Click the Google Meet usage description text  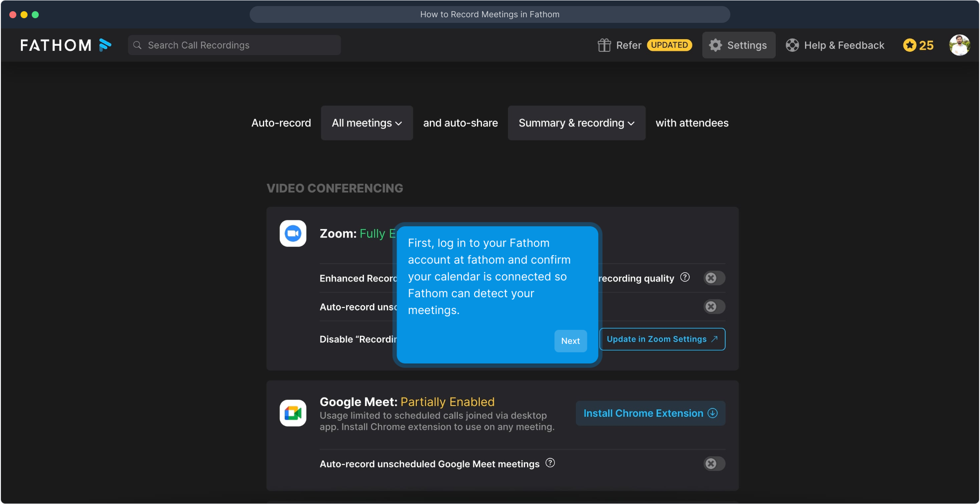437,421
